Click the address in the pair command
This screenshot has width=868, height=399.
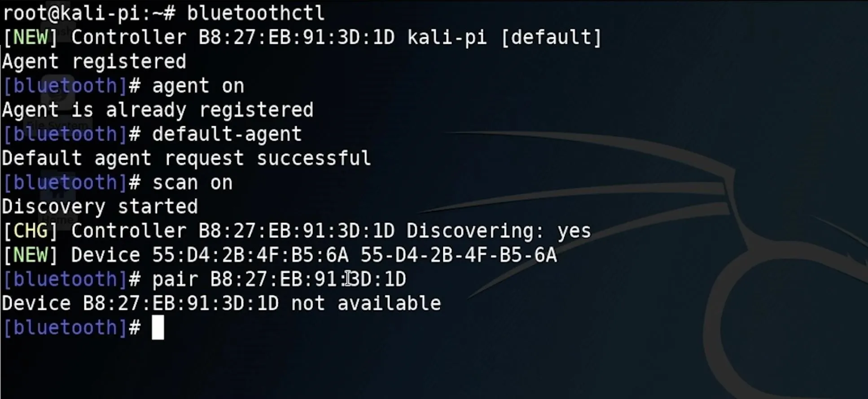308,279
